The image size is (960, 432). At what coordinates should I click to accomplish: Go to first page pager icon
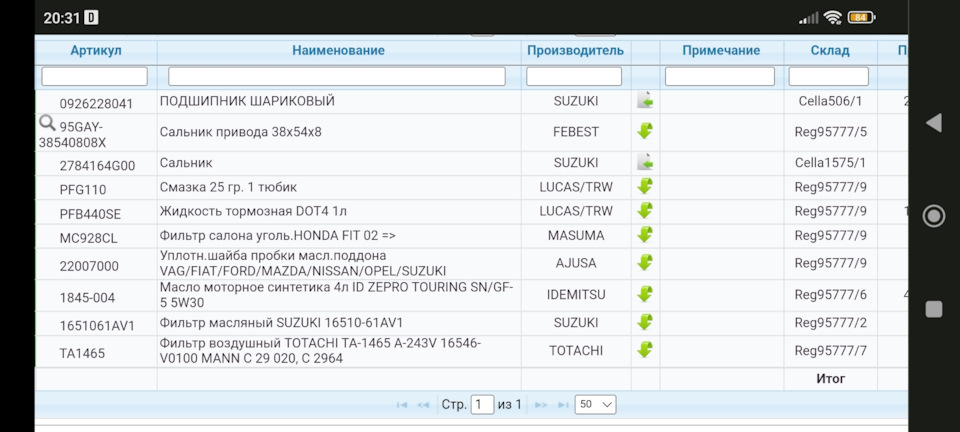tap(402, 404)
